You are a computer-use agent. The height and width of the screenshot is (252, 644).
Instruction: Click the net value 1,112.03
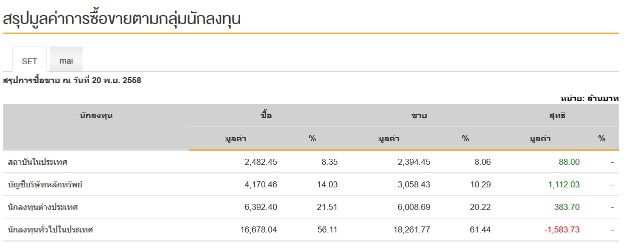(x=563, y=185)
